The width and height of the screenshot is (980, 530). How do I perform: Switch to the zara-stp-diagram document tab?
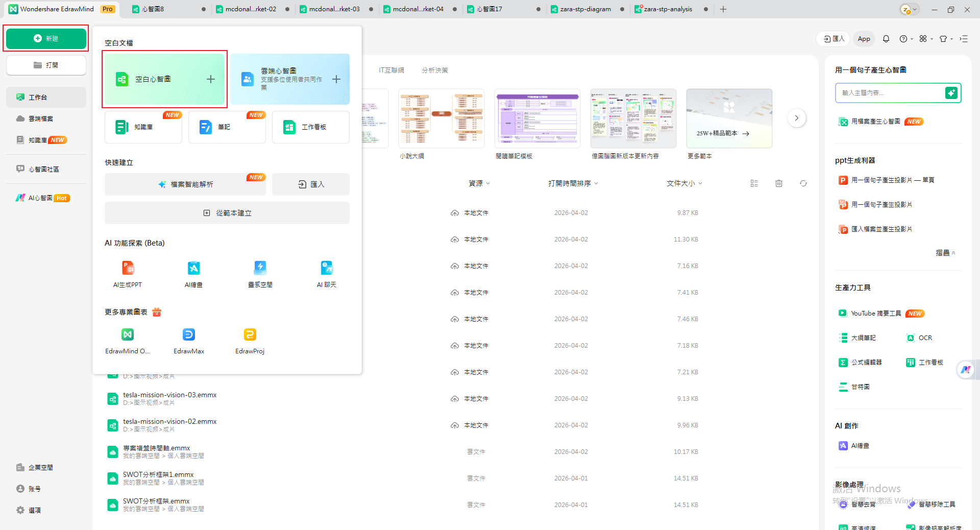coord(585,9)
